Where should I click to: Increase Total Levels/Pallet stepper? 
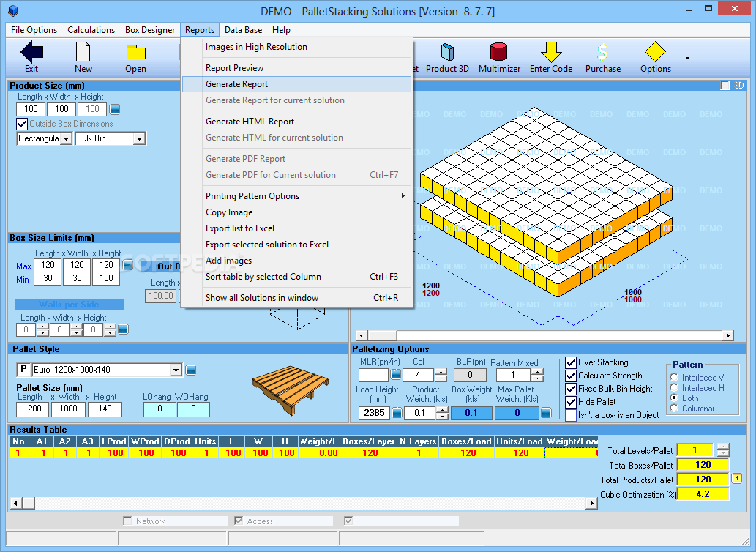coord(723,447)
